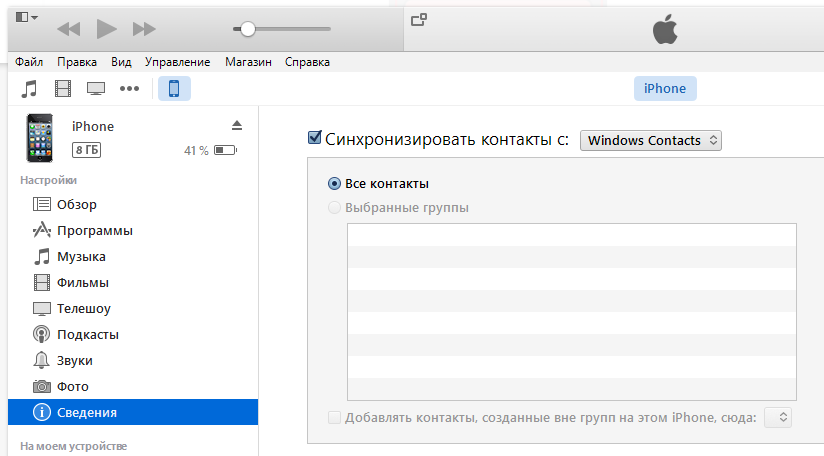Click the three-dots More icon
Screen dimensions: 824x456
point(129,89)
